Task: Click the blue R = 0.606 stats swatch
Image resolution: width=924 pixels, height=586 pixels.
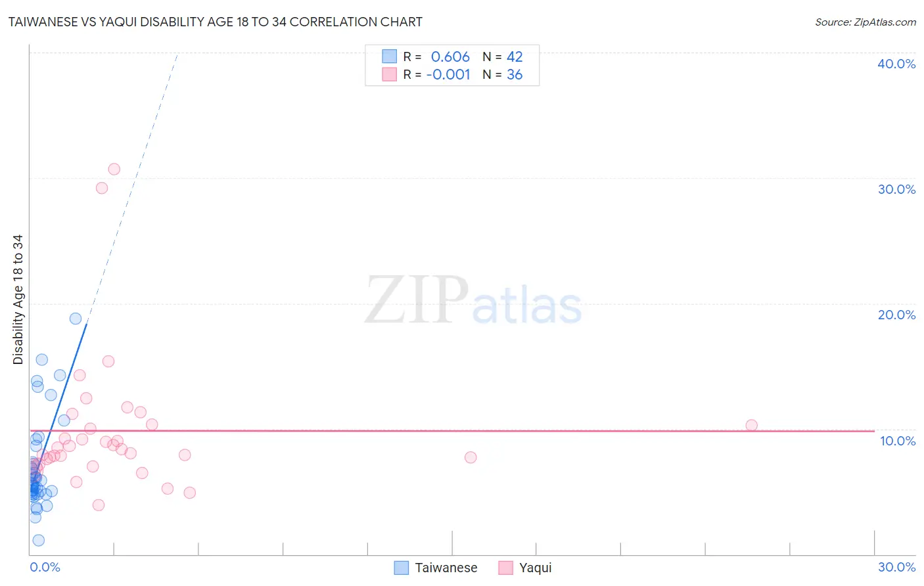Action: (390, 56)
